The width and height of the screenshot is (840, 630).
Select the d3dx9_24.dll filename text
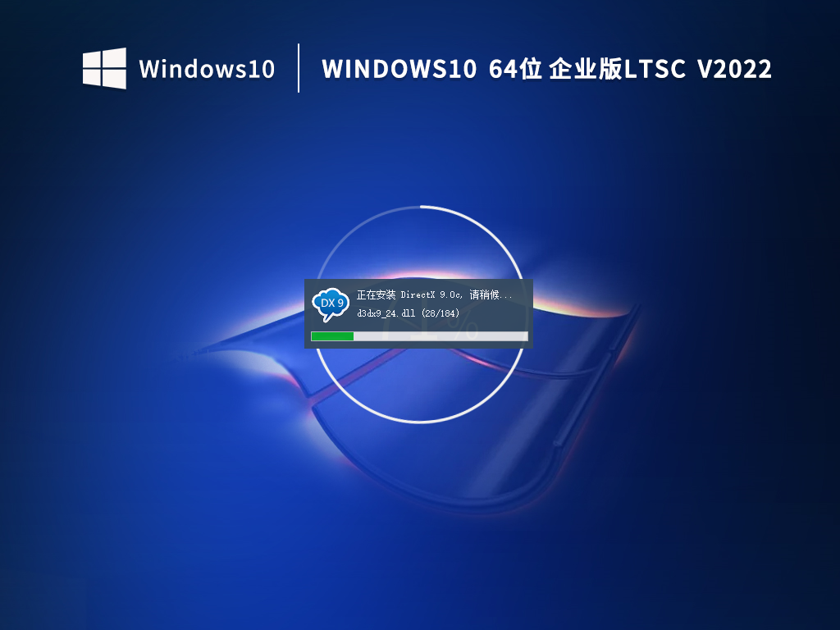click(x=386, y=316)
